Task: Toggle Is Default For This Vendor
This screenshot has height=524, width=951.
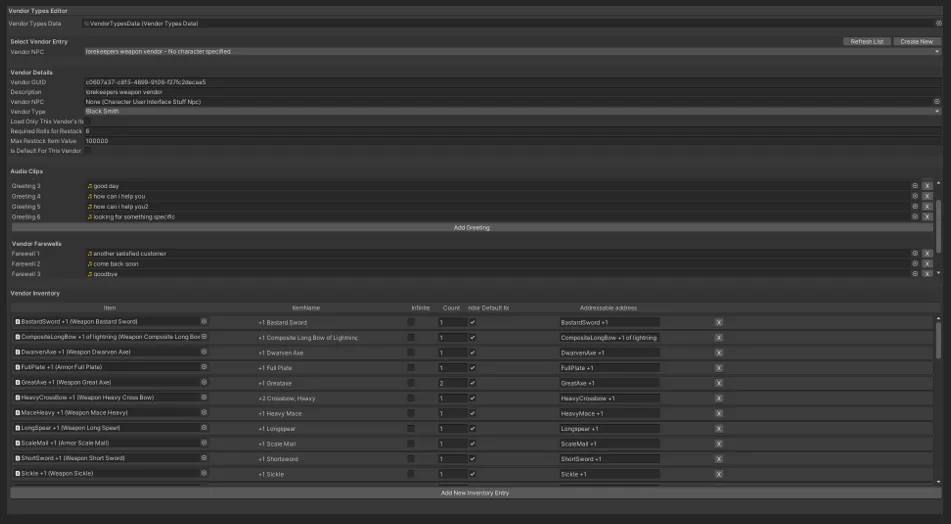Action: [87, 150]
